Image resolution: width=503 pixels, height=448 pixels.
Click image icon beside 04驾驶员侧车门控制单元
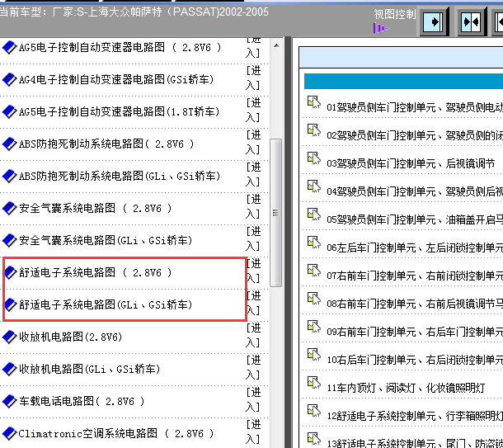[x=313, y=186]
